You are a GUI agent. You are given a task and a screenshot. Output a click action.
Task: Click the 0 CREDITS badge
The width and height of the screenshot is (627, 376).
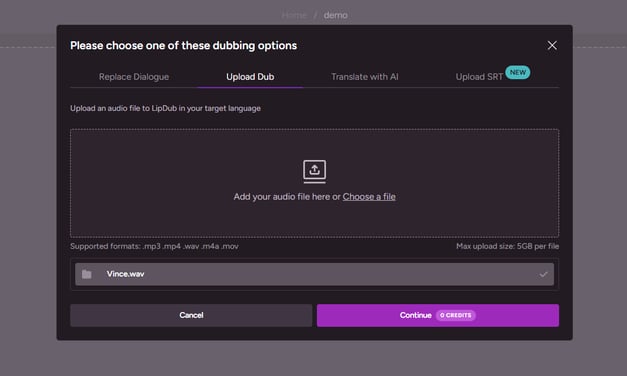click(x=455, y=315)
